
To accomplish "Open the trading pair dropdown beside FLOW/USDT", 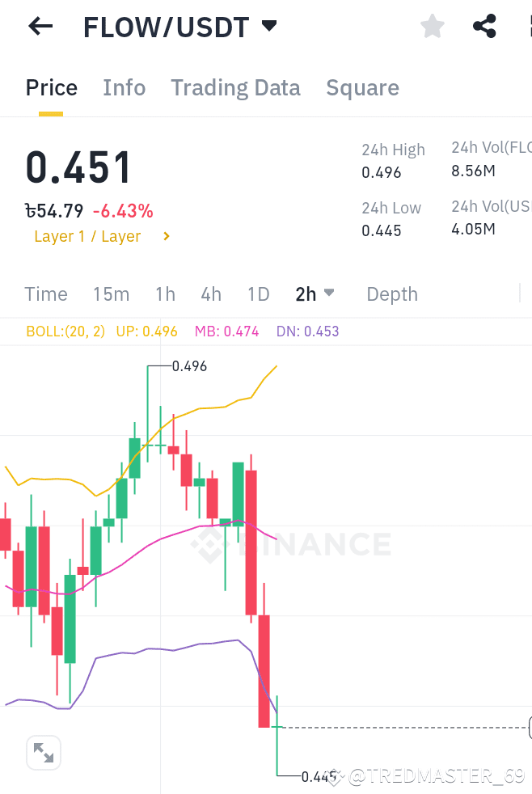I will [x=268, y=26].
